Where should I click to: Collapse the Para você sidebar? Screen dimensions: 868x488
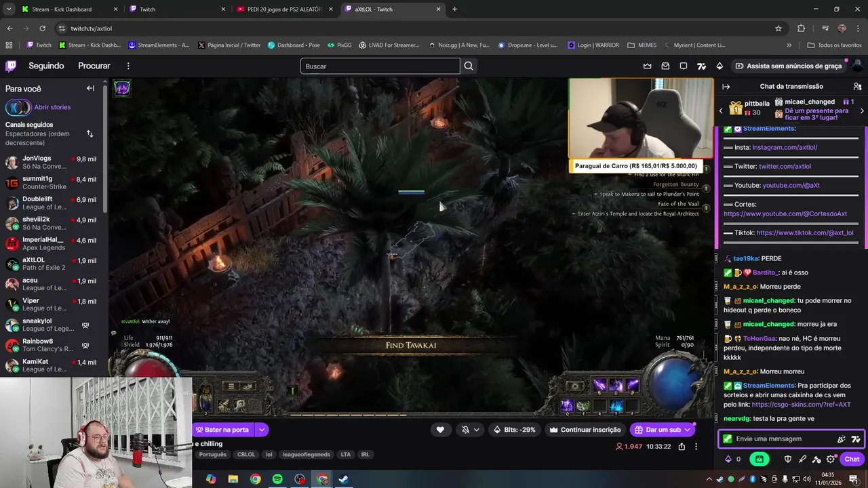90,88
